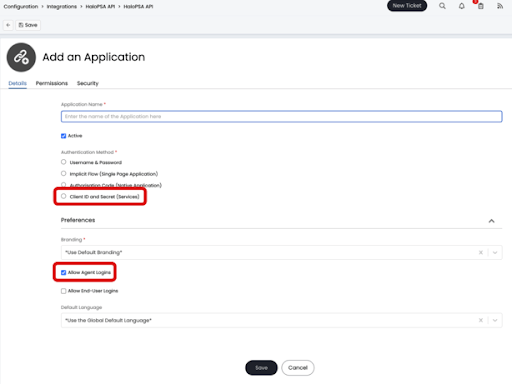Click the first HaloPSA API breadcrumb

[x=100, y=7]
